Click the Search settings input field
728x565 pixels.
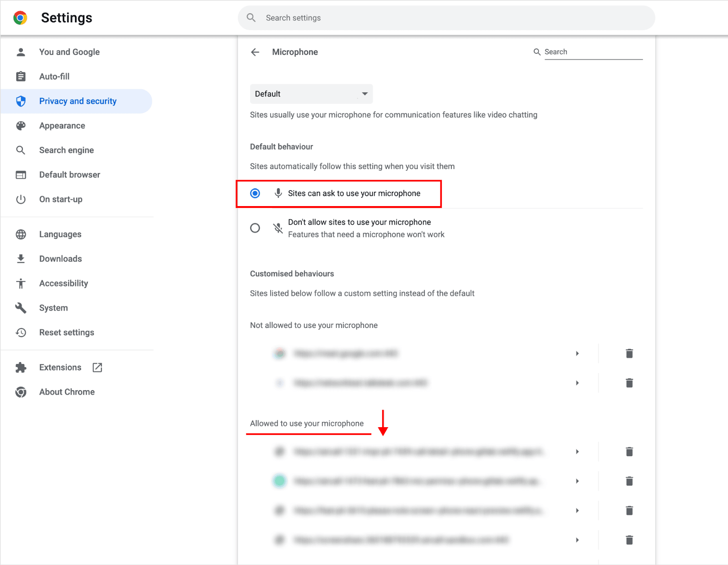pos(446,18)
